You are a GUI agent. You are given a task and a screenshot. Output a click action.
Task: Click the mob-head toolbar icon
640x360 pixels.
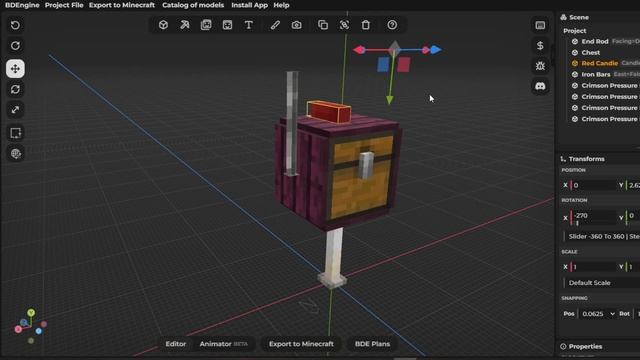coord(227,25)
